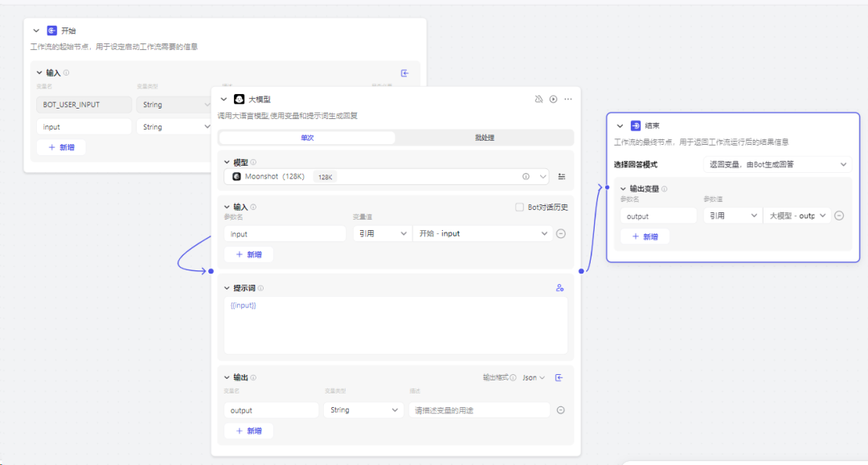Open the prompt library icon in 提示词 section
This screenshot has height=465, width=868.
[x=559, y=288]
